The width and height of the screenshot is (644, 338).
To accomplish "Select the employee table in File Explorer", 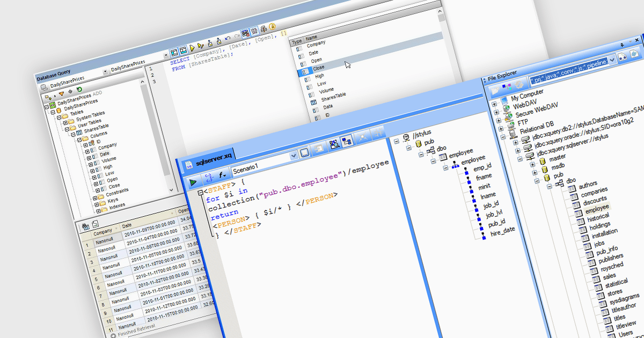I will pos(596,208).
